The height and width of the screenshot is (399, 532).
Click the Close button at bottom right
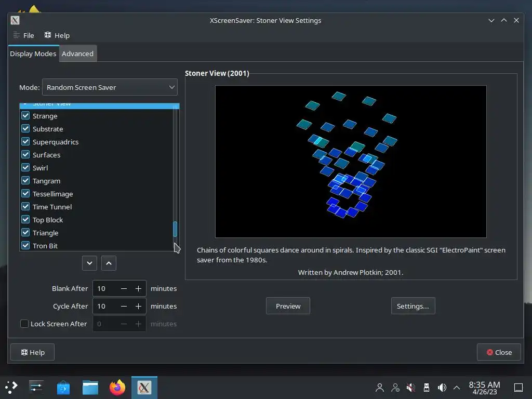coord(499,352)
